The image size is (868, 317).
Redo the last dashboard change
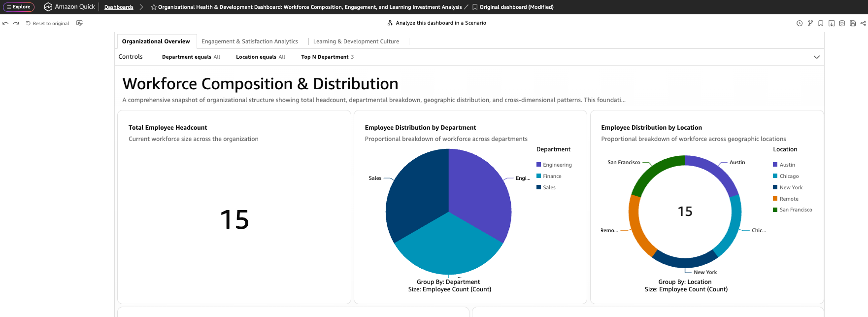point(16,23)
